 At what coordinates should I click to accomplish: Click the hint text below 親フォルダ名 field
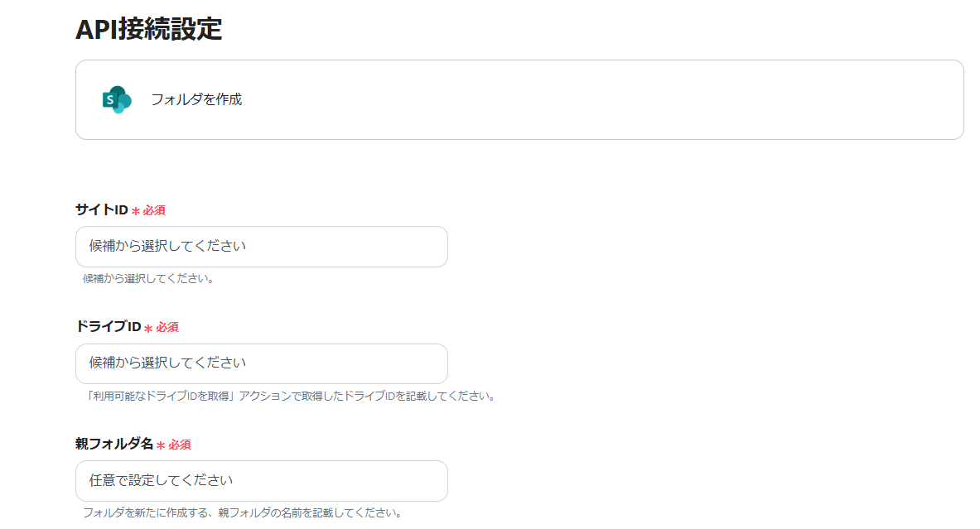pyautogui.click(x=242, y=513)
